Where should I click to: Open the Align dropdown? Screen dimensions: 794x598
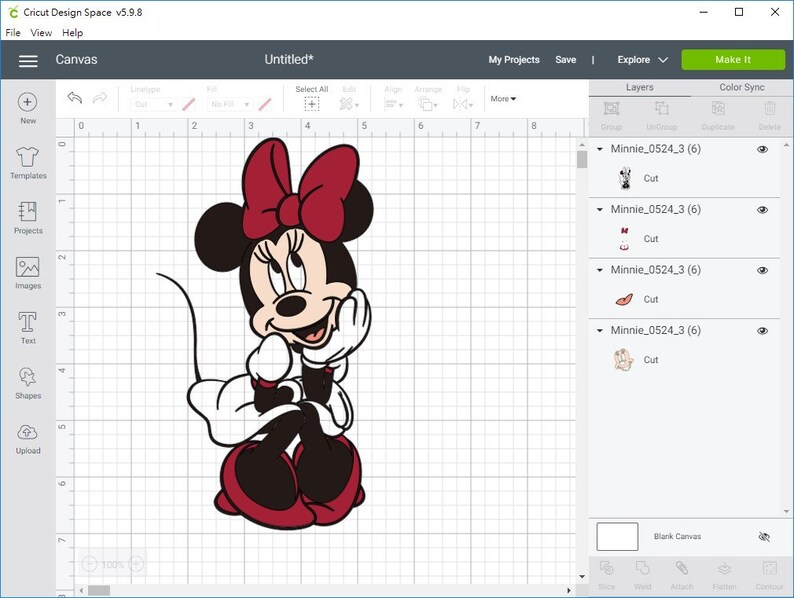click(393, 105)
